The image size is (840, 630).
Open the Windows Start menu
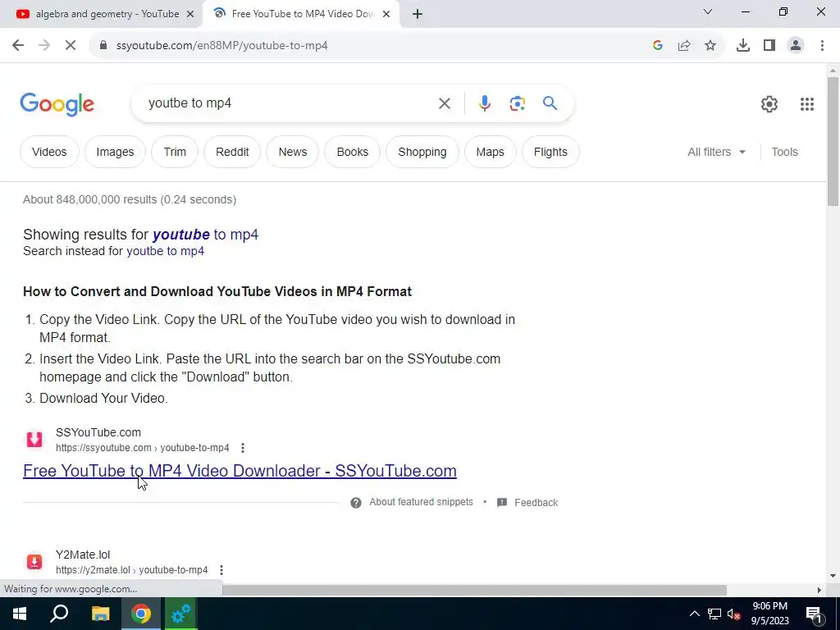point(20,614)
